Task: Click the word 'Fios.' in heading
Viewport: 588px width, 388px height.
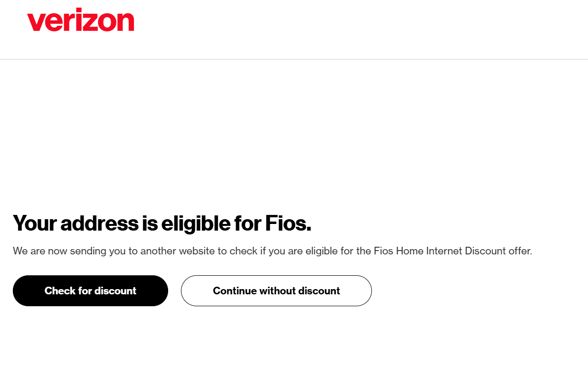Action: click(288, 223)
